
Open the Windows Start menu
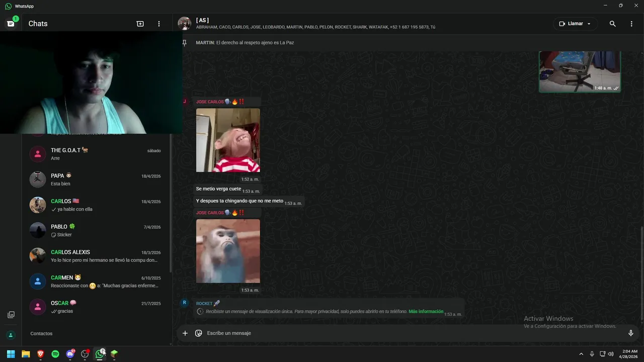point(11,354)
